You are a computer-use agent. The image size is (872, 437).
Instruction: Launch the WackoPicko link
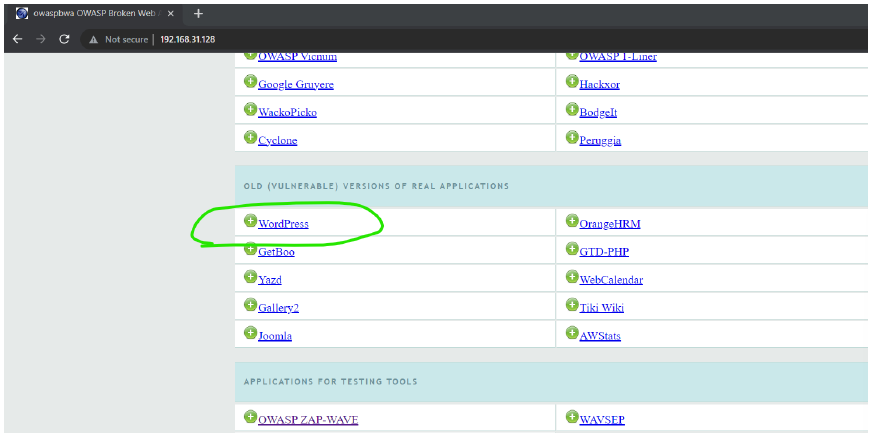point(288,112)
